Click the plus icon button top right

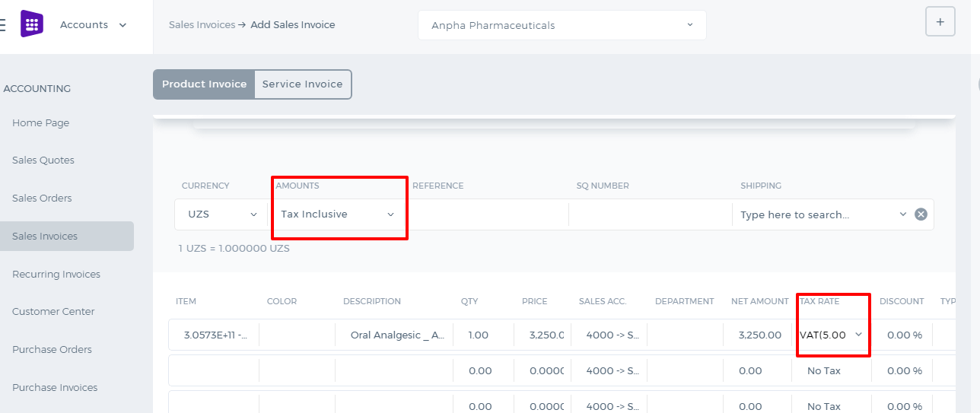pyautogui.click(x=940, y=22)
